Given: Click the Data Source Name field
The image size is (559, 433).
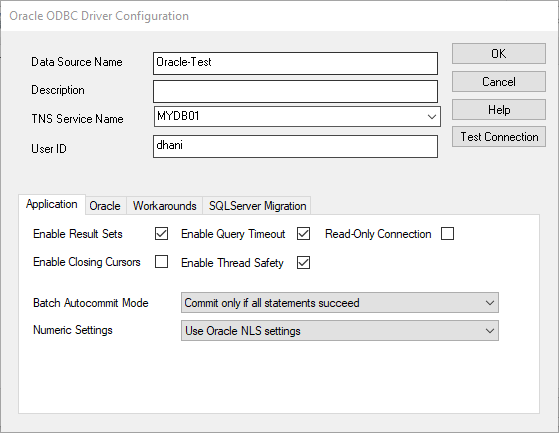Looking at the screenshot, I should coord(296,63).
